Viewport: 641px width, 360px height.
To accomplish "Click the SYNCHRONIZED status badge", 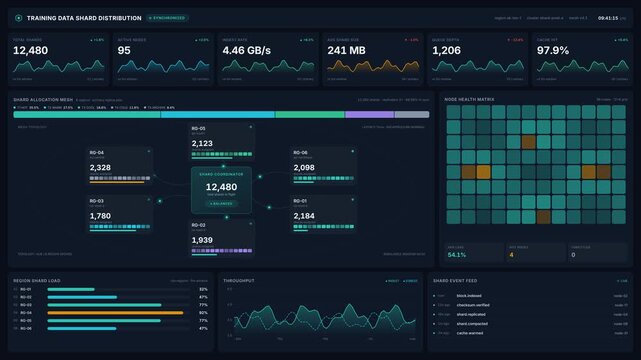I will coord(167,18).
